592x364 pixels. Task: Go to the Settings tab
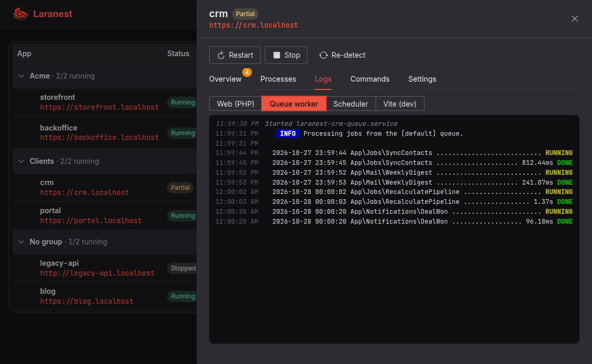(422, 79)
